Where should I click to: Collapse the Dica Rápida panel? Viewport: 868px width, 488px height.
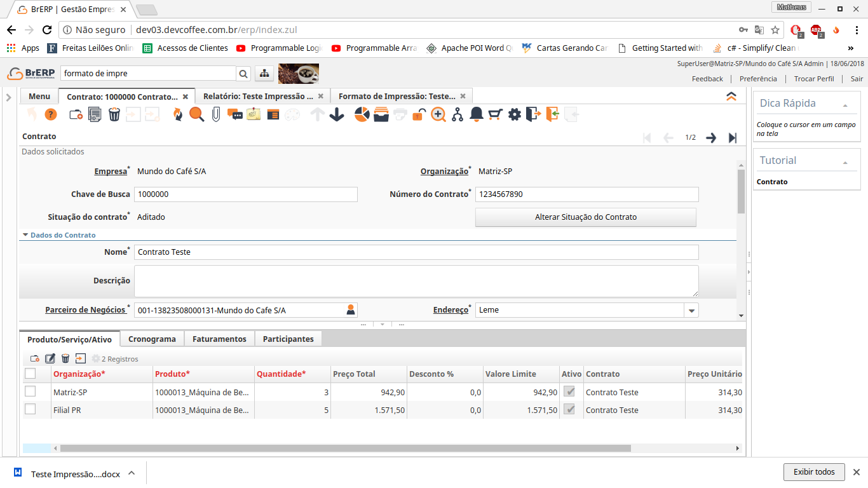(x=845, y=105)
